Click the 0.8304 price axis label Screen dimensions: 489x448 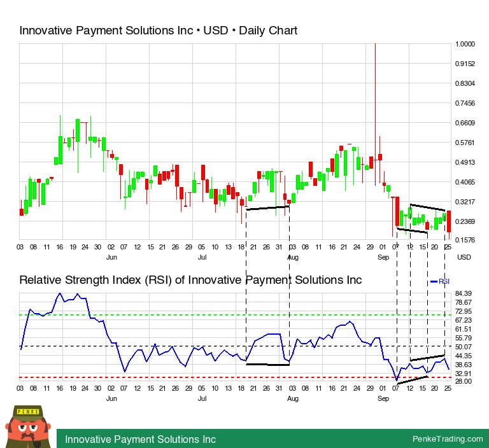point(465,83)
